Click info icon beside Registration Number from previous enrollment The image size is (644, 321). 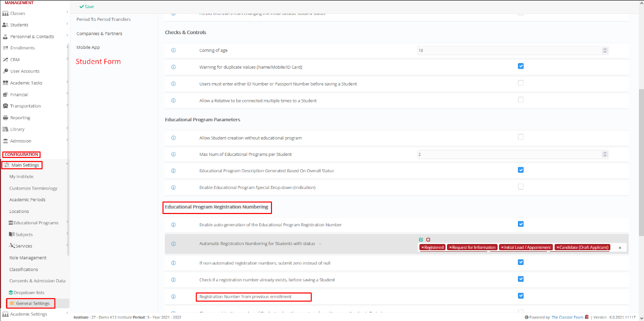[174, 297]
